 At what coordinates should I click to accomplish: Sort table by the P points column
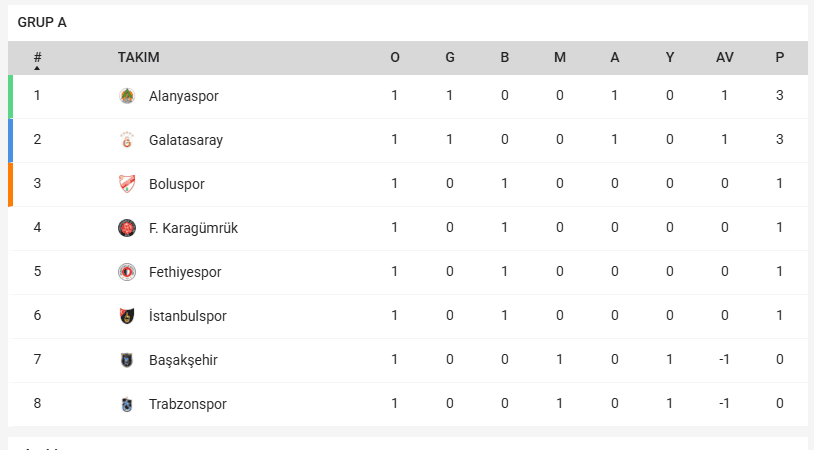780,58
